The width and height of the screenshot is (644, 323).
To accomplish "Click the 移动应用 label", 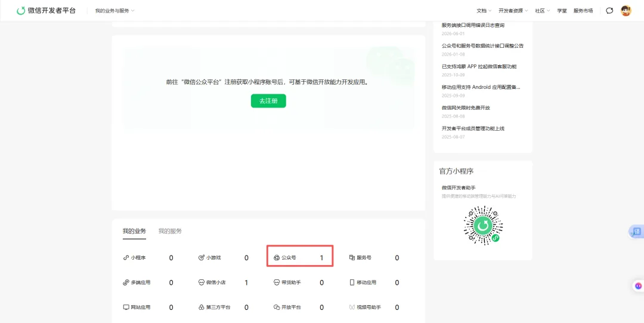I will pos(366,282).
